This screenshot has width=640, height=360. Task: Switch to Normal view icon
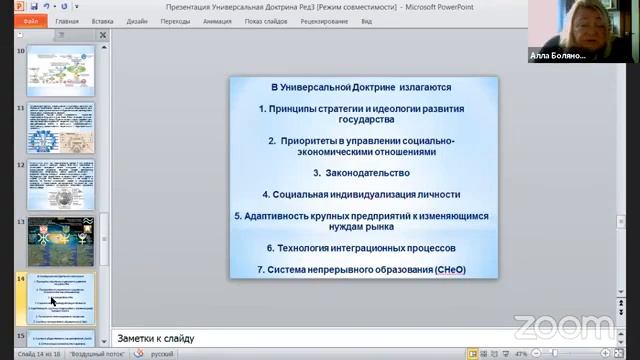[x=473, y=354]
